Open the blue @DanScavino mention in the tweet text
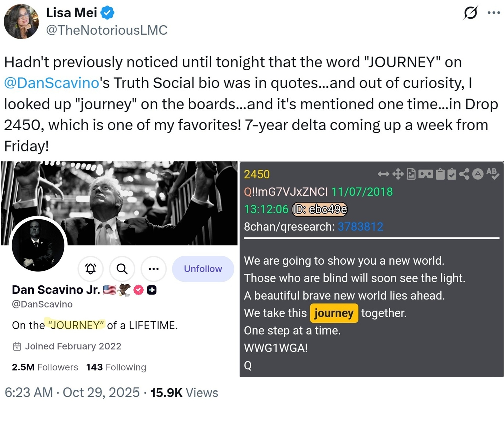 [52, 83]
